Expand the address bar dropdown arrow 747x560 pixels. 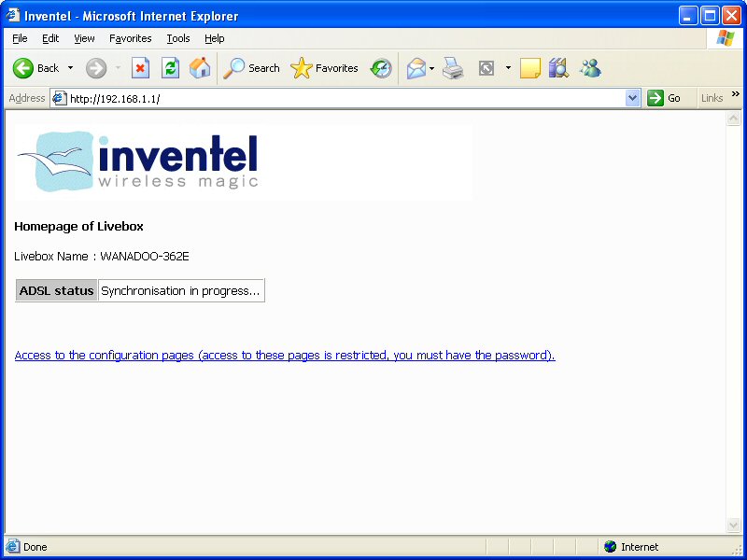tap(632, 99)
